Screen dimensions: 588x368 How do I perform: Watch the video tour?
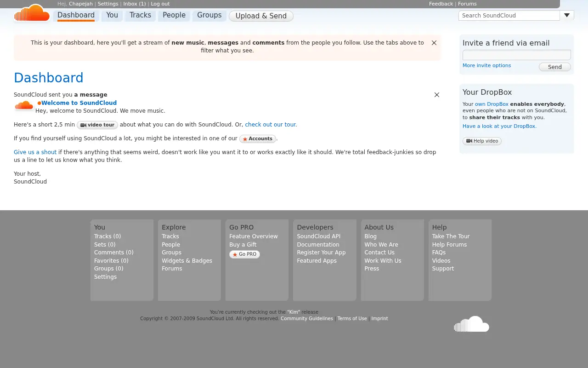click(x=97, y=125)
